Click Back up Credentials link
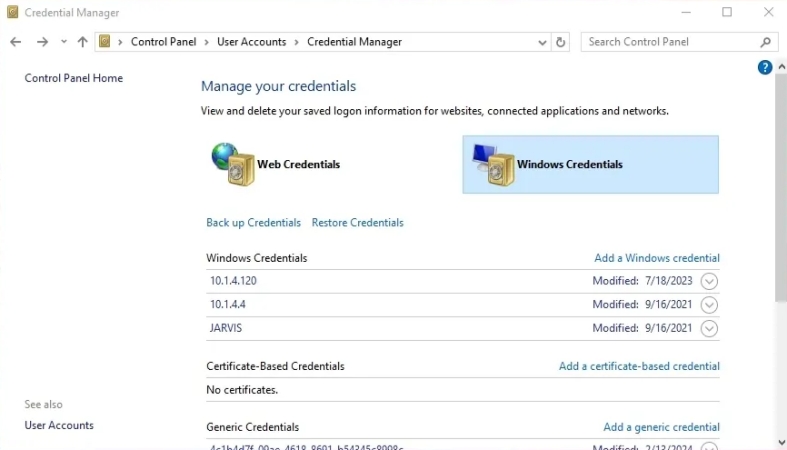The image size is (787, 450). (253, 223)
